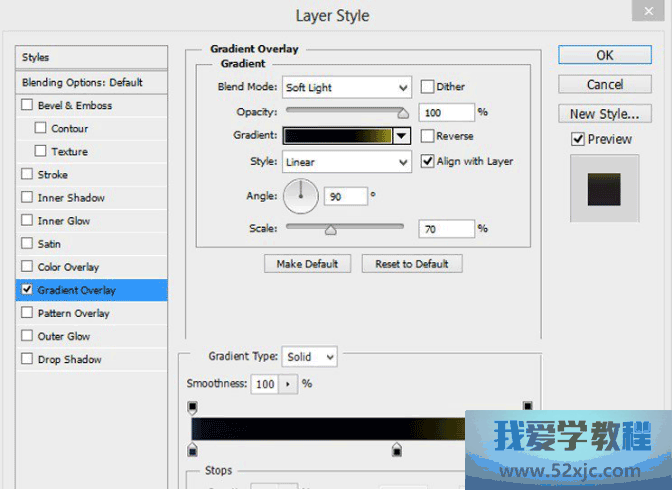Select Blending Options: Default entry
Screen dimensions: 672x490
(x=82, y=82)
